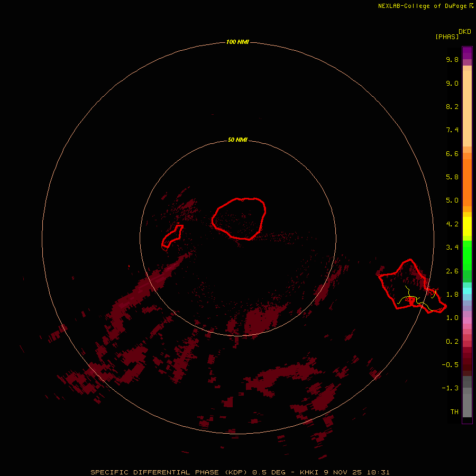The width and height of the screenshot is (476, 476).
Task: Select the 0.2 scale value
Action: click(x=452, y=342)
